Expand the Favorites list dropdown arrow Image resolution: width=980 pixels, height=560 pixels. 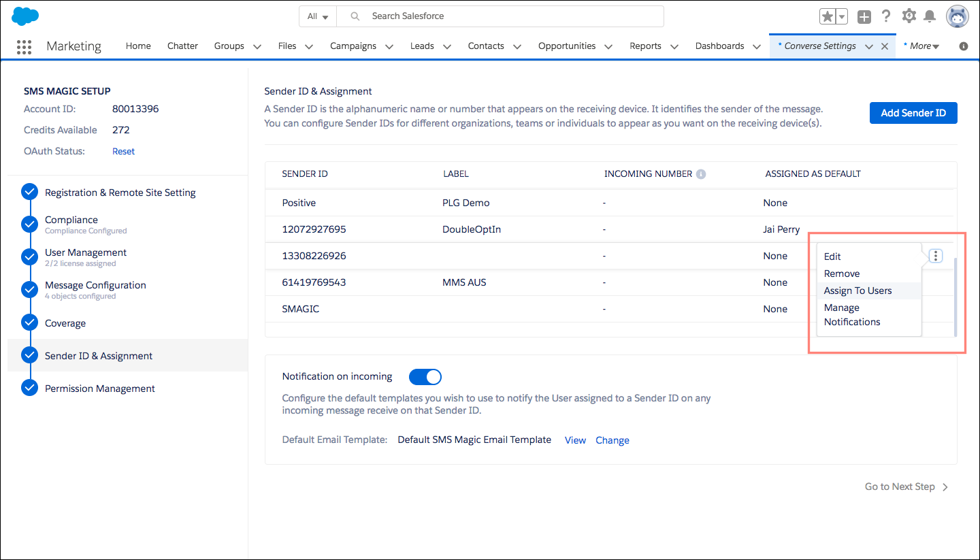click(x=843, y=17)
